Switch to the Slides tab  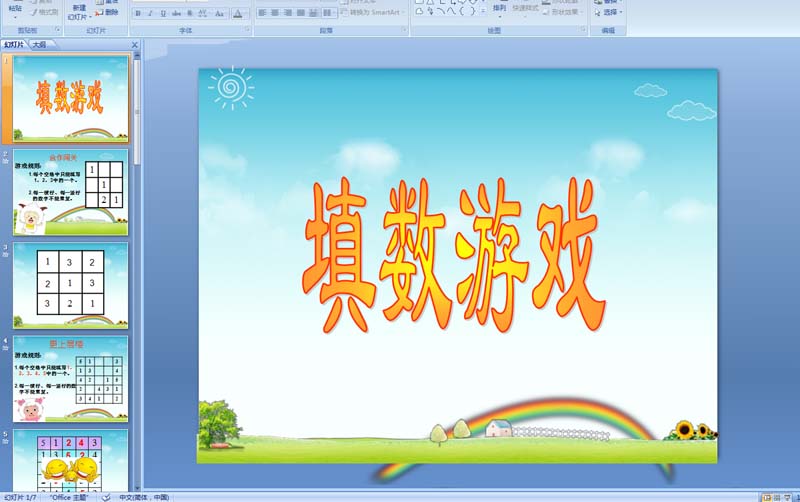[14, 45]
